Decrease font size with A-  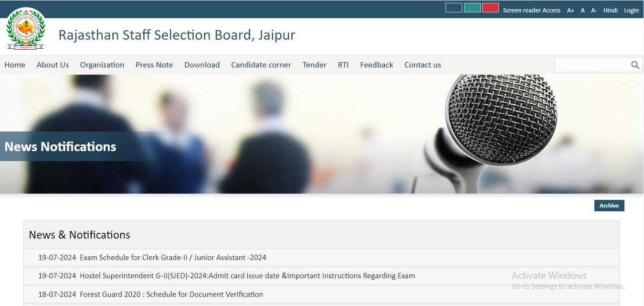point(594,11)
